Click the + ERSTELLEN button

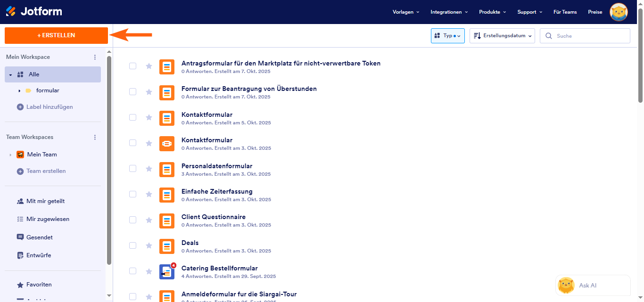(x=56, y=35)
